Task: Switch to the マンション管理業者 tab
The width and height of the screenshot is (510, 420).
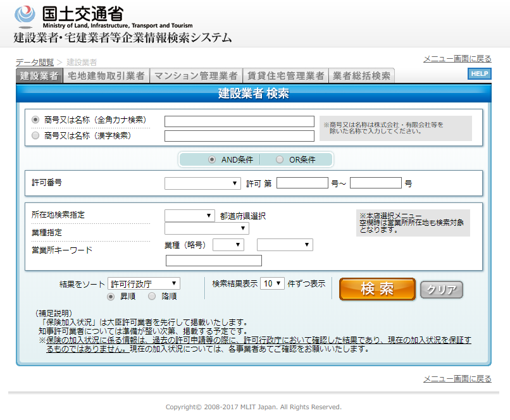Action: tap(196, 76)
